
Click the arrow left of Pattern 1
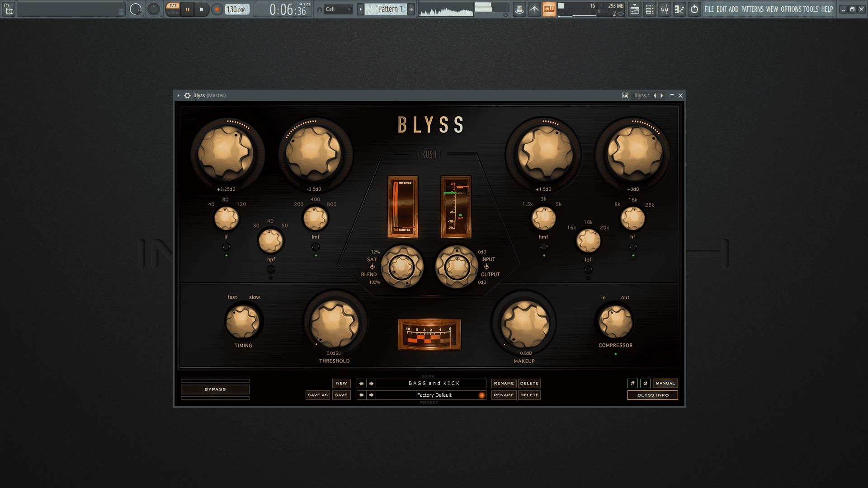click(x=360, y=9)
